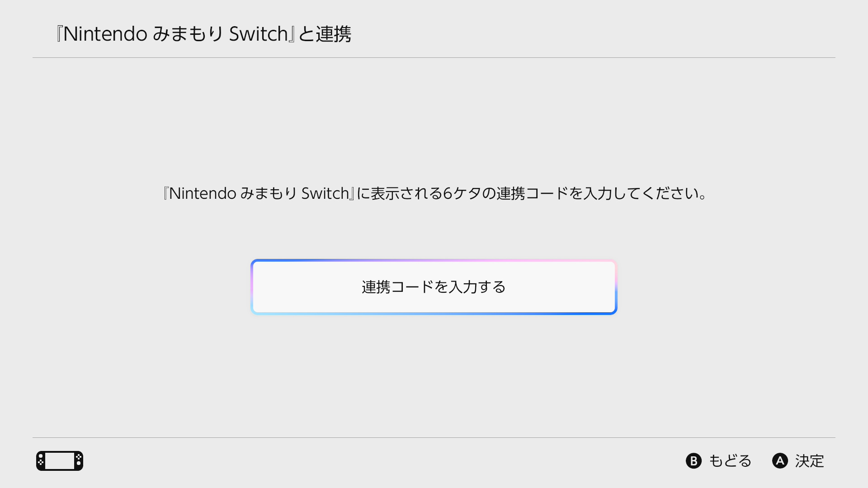The height and width of the screenshot is (488, 868).
Task: Click みまもり in the header title
Action: click(188, 34)
